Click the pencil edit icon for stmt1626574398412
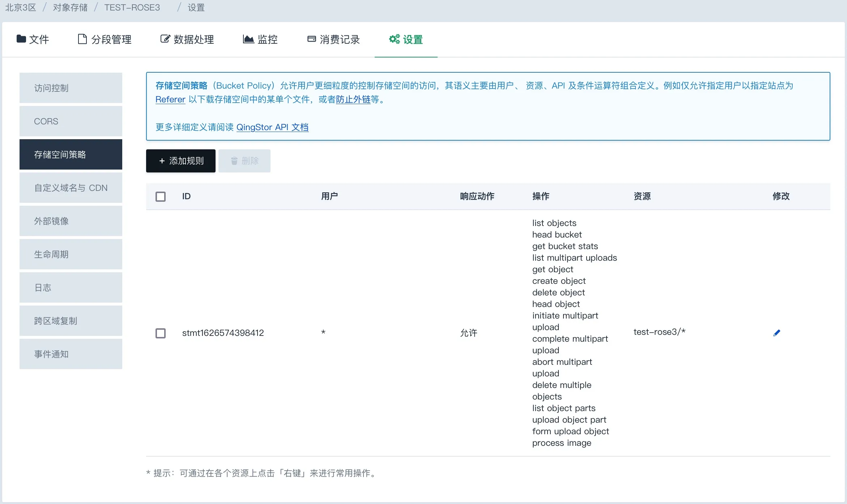Screen dimensions: 847x504 (x=776, y=333)
